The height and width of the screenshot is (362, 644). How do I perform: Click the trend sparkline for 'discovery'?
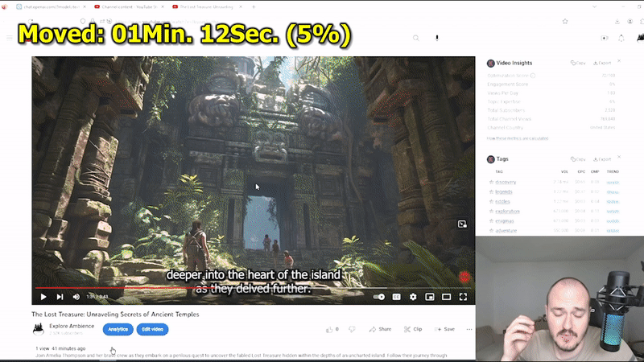pos(613,182)
